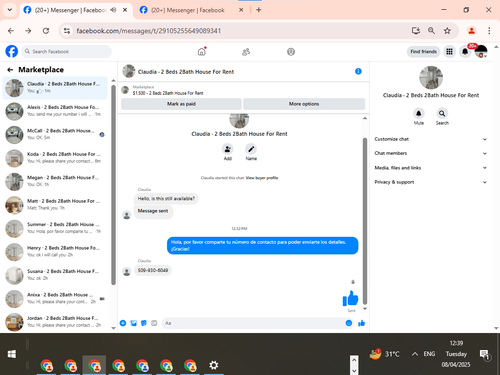Add people to the chat
This screenshot has width=500, height=375.
tap(228, 149)
